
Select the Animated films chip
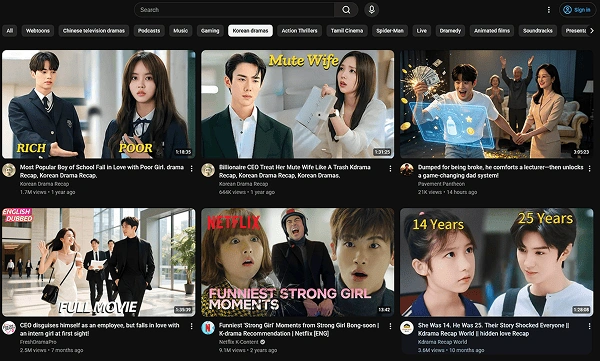492,31
